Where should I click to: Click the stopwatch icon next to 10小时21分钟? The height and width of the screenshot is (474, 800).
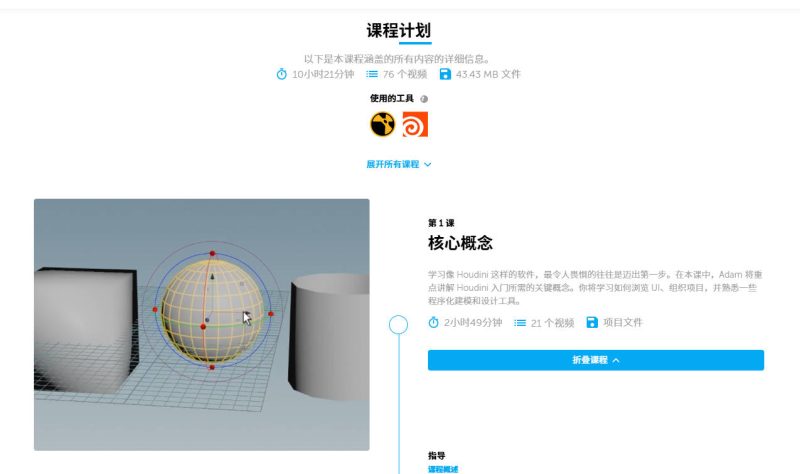point(282,74)
